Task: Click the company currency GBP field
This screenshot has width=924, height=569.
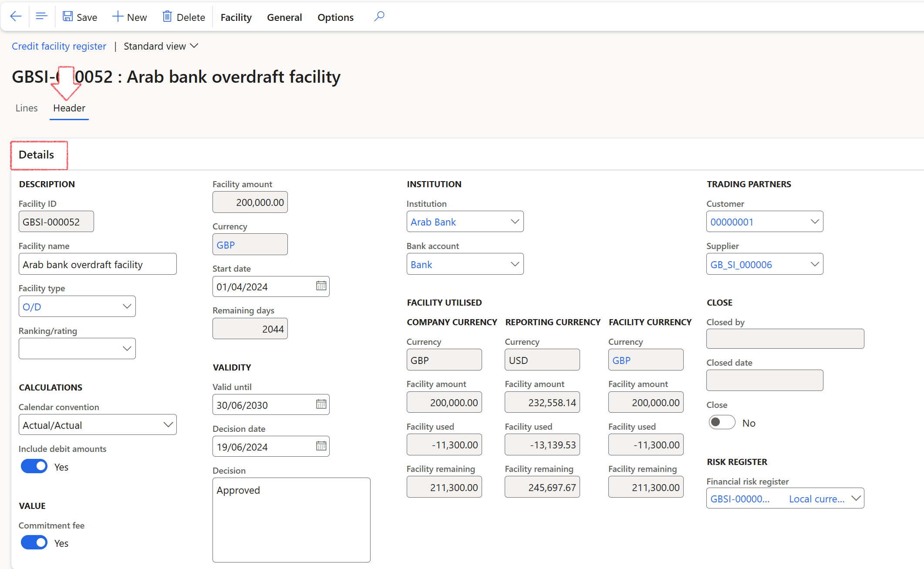Action: (444, 360)
